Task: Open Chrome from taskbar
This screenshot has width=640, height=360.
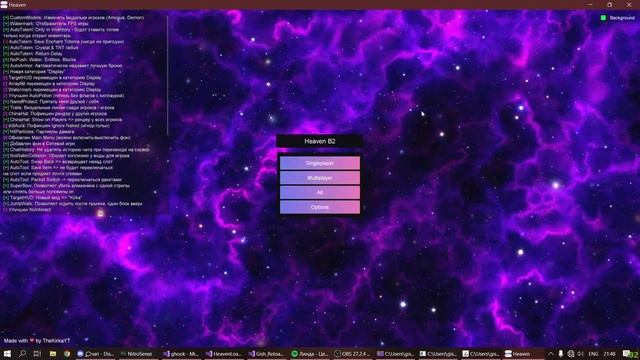Action: click(x=67, y=354)
